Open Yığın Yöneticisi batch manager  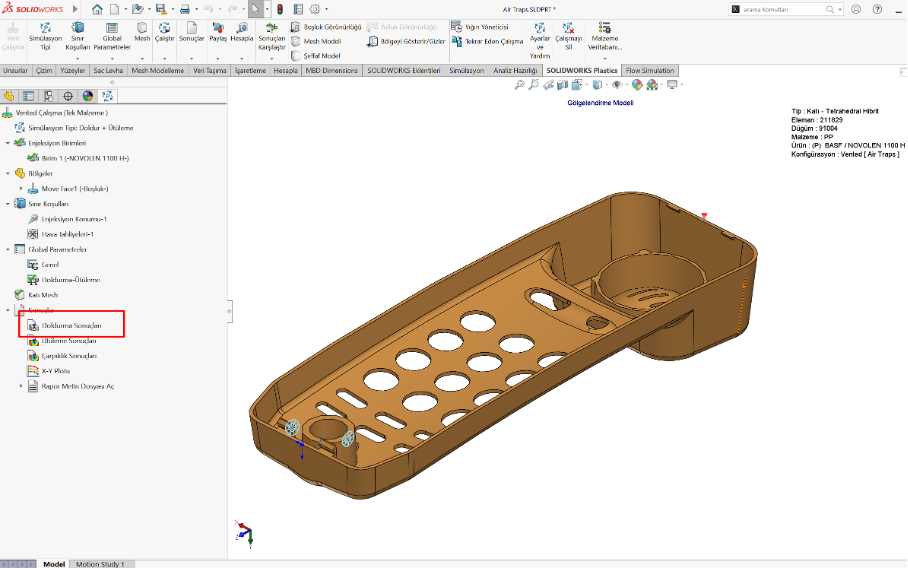tap(479, 27)
